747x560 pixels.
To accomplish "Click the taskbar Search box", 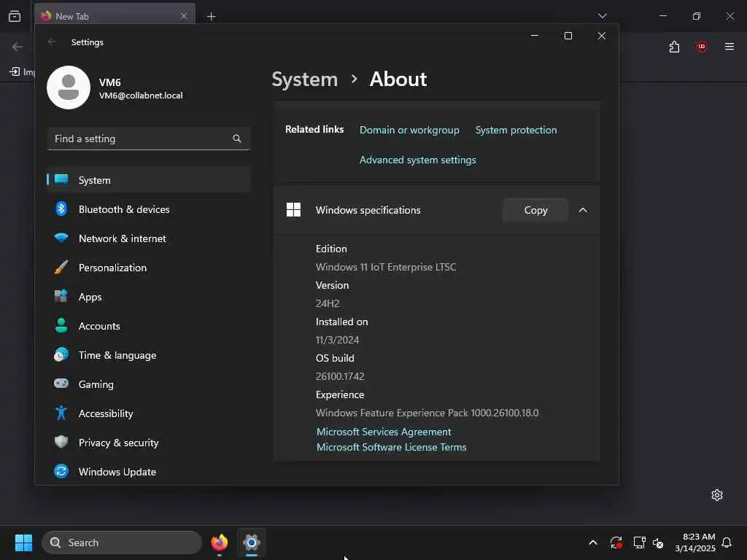I will pyautogui.click(x=122, y=542).
